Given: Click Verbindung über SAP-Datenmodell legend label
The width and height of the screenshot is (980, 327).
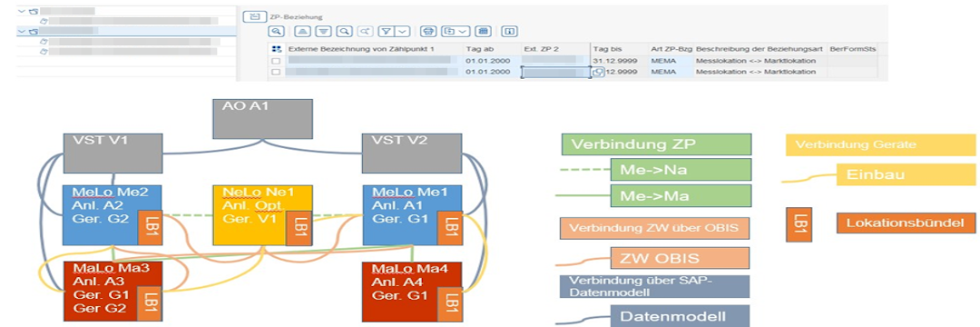Looking at the screenshot, I should pyautogui.click(x=654, y=286).
